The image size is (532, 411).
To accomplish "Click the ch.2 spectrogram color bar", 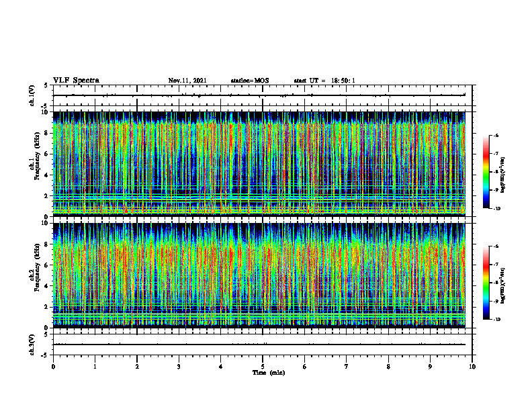I will click(486, 283).
